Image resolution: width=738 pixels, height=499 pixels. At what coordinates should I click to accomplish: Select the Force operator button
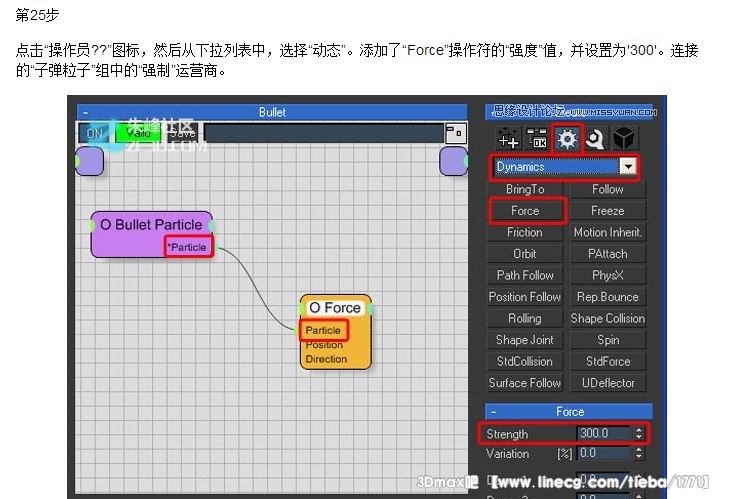click(525, 211)
